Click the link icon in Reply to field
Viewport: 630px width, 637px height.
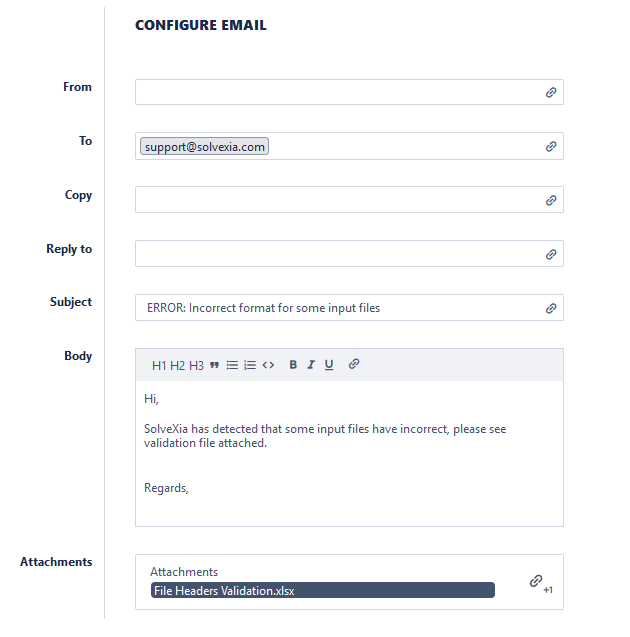551,254
